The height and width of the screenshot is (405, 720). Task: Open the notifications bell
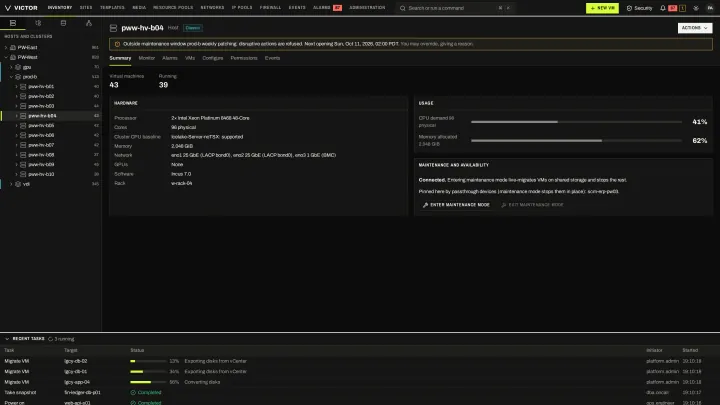click(x=663, y=8)
